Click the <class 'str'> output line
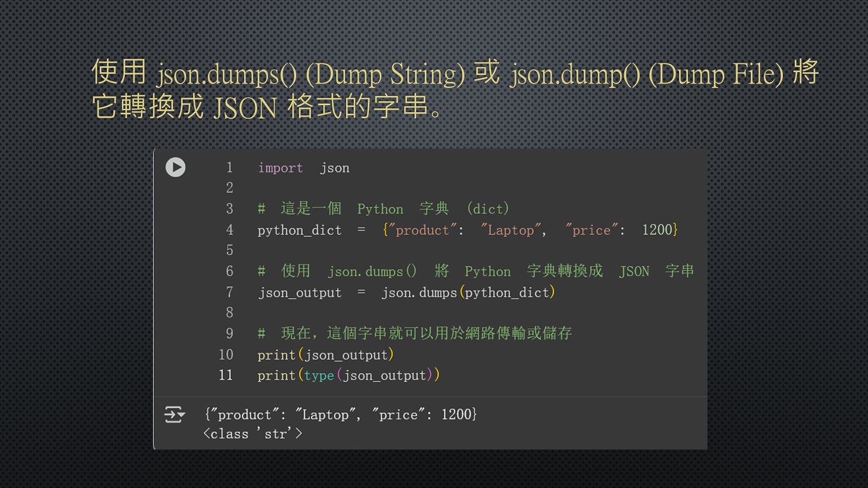This screenshot has width=868, height=488. (253, 434)
